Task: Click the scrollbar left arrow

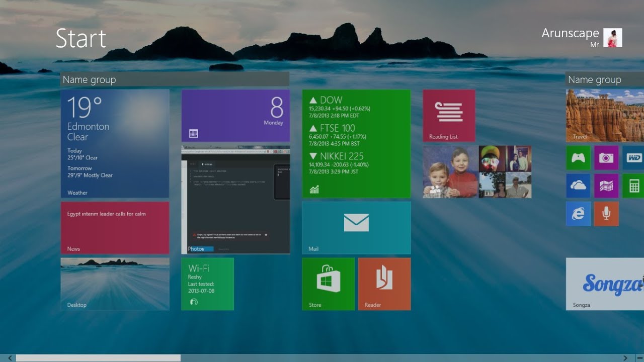Action: click(10, 358)
